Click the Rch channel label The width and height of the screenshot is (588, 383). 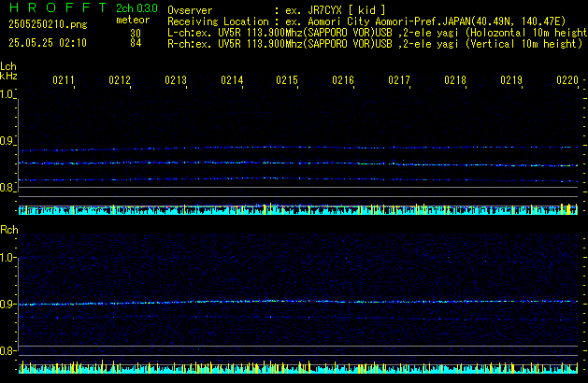[9, 230]
